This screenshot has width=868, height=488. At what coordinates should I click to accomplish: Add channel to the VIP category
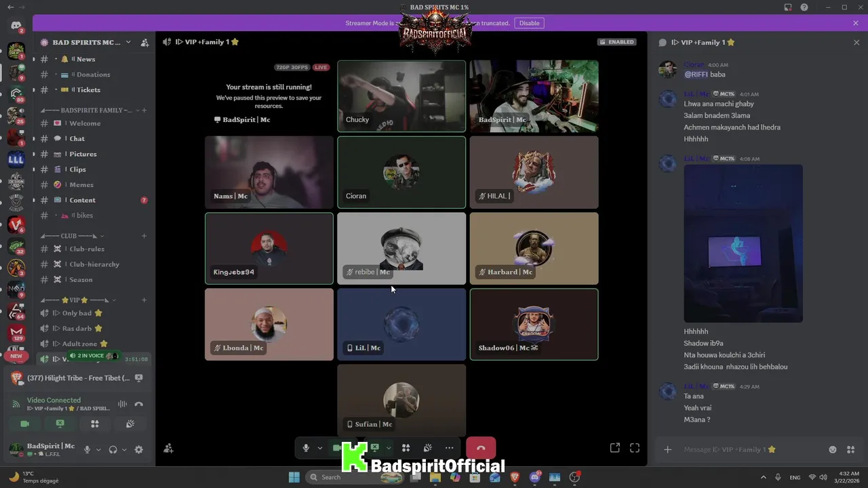tap(144, 300)
